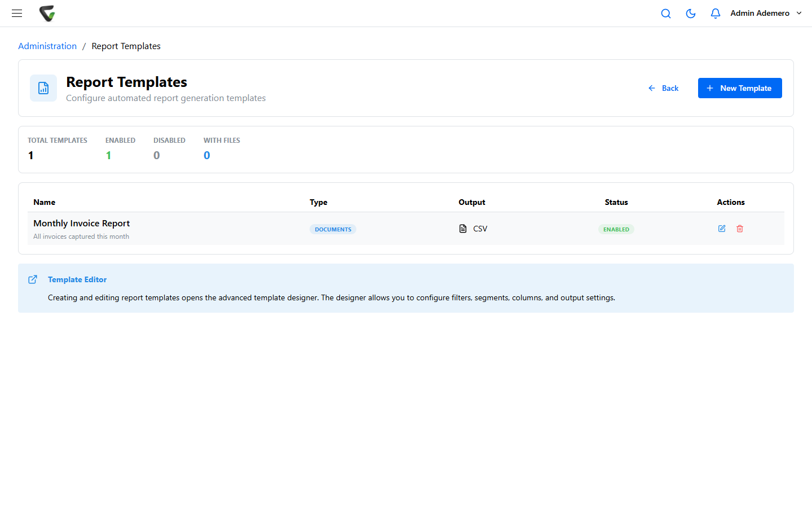Click the Report Templates breadcrumb text

(x=126, y=46)
